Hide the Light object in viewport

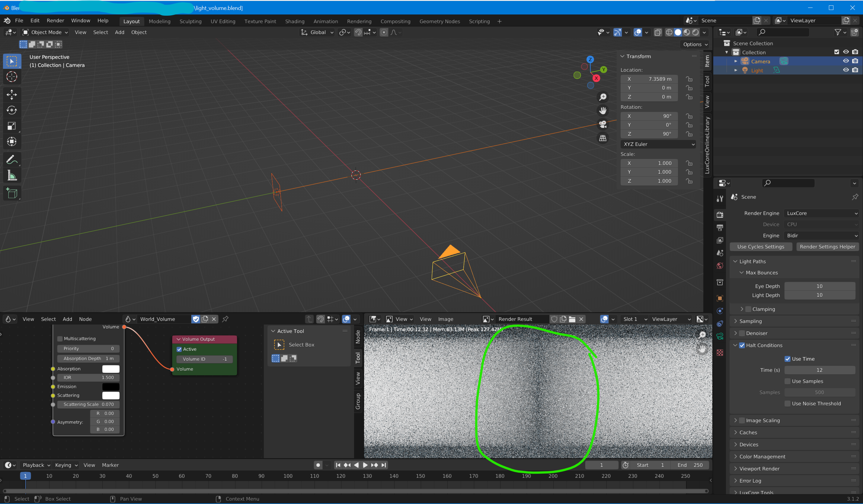pyautogui.click(x=845, y=70)
